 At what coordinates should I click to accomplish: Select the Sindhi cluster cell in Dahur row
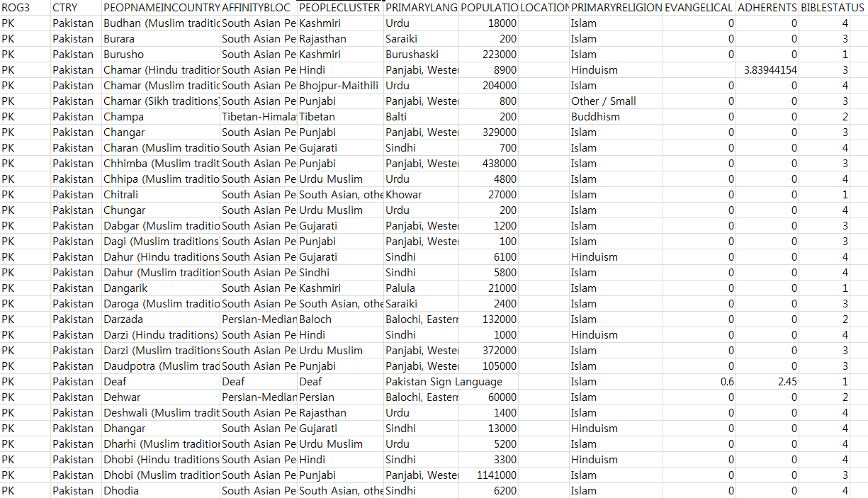[340, 273]
